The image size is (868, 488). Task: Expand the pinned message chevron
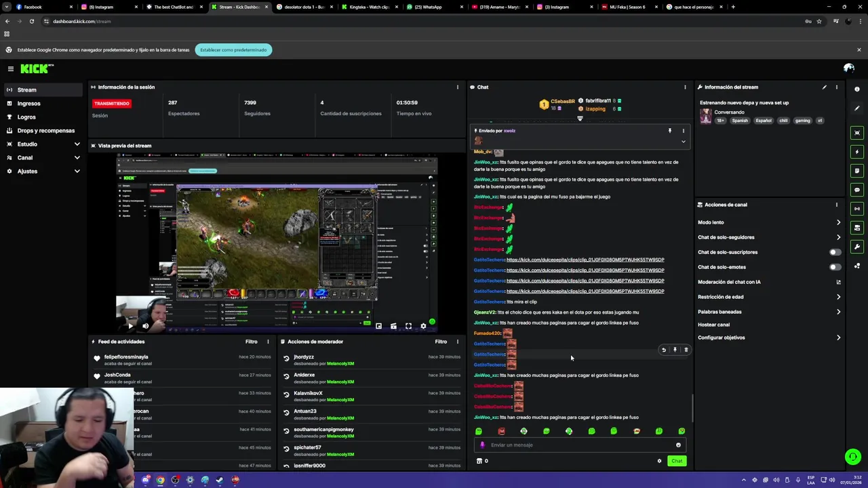click(x=683, y=142)
